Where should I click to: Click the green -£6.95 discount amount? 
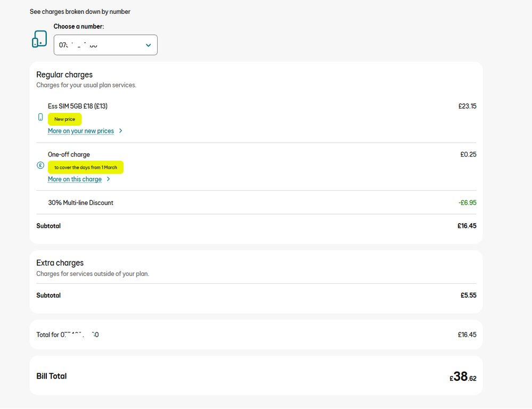(467, 203)
